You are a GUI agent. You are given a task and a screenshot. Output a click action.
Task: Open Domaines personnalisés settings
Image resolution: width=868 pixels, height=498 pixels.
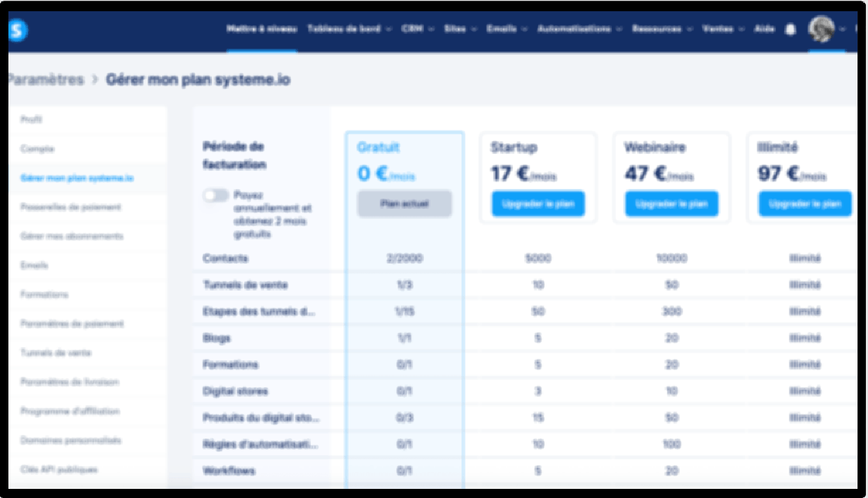(71, 440)
